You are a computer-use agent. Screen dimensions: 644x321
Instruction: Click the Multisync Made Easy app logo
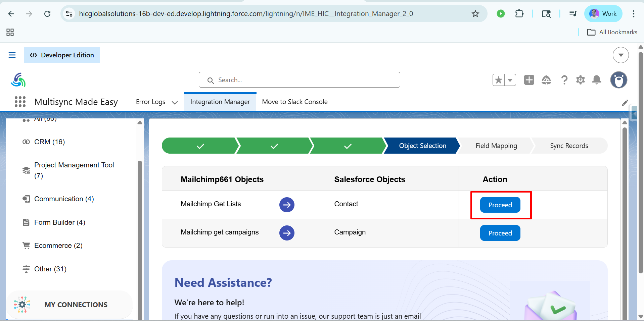18,80
